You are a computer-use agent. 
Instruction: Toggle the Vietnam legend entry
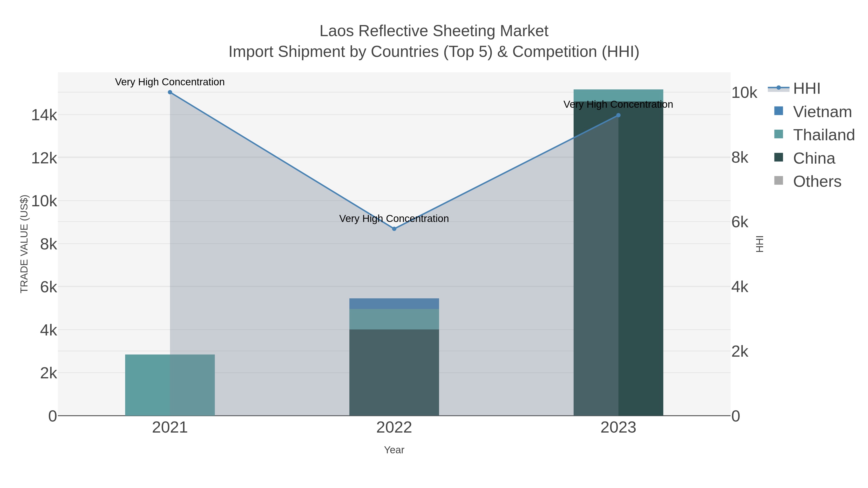tap(813, 112)
